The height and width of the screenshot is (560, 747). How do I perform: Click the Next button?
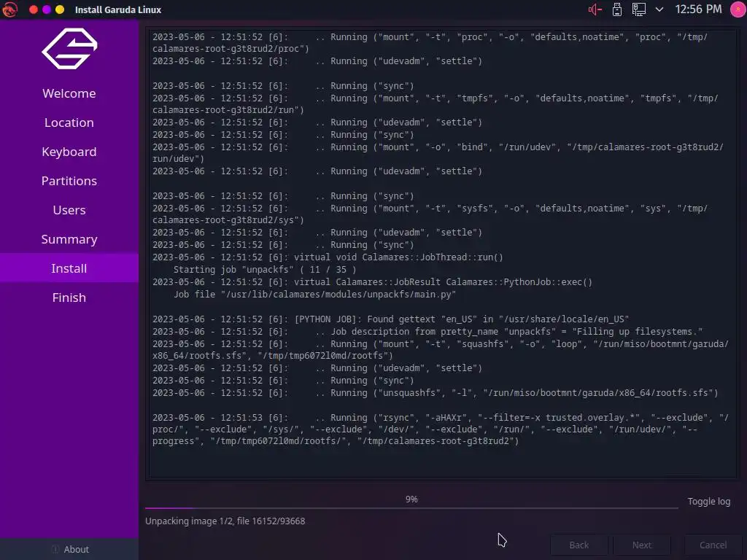coord(642,545)
